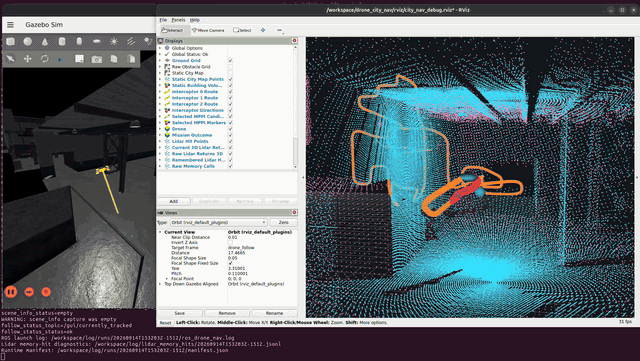Insert a sphere shape in Gazebo
640x361 pixels.
coord(28,41)
